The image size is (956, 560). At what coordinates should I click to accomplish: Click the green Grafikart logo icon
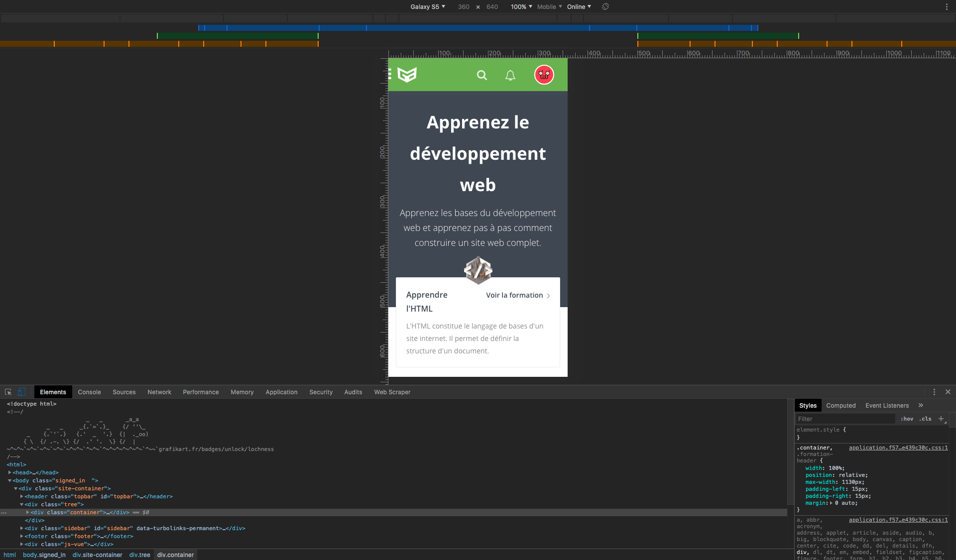407,75
